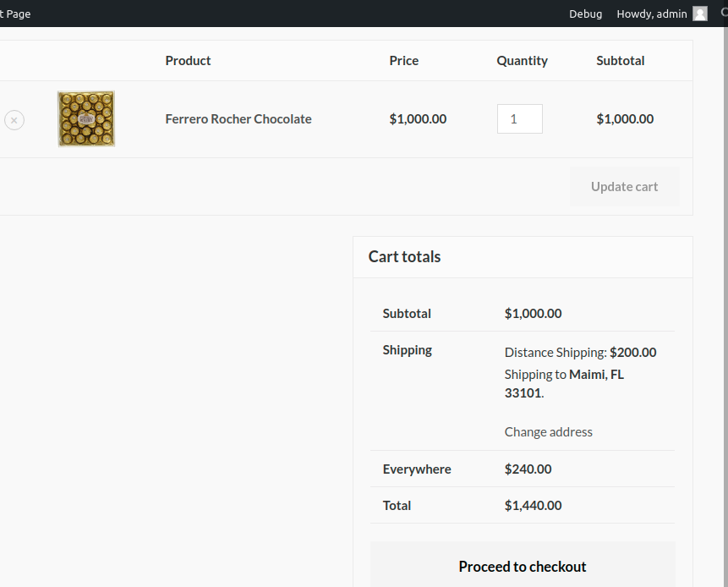
Task: Click the Distance Shipping $200.00 text
Action: point(580,353)
